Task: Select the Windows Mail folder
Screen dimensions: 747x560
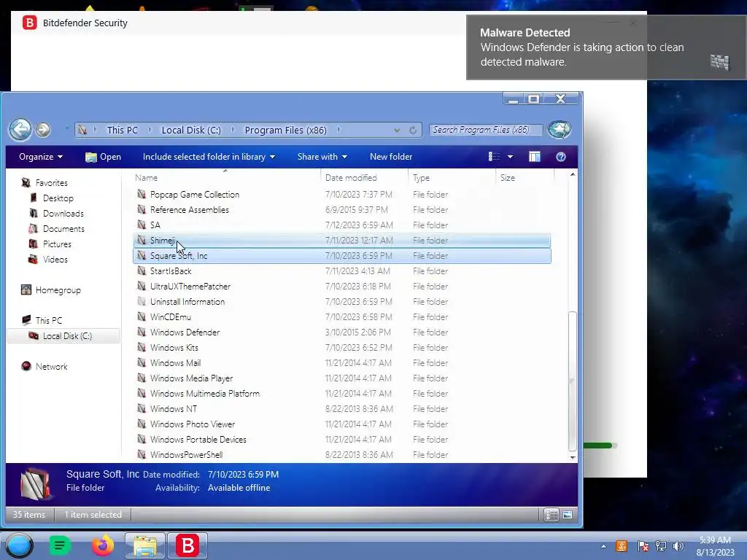Action: [175, 363]
